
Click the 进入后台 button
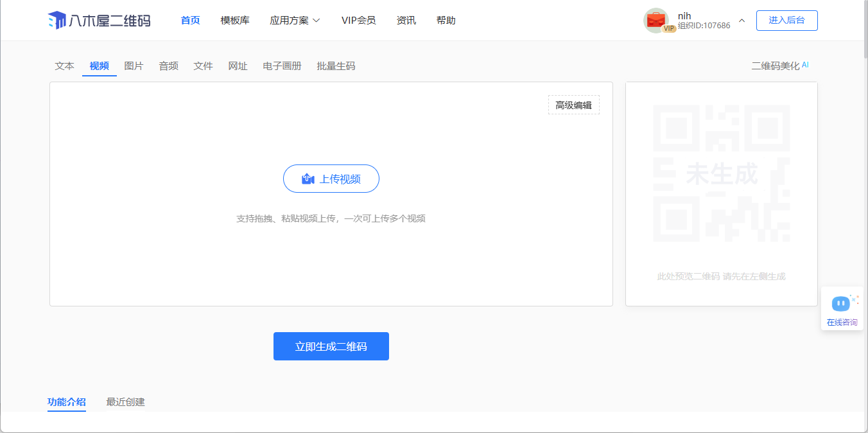tap(786, 21)
